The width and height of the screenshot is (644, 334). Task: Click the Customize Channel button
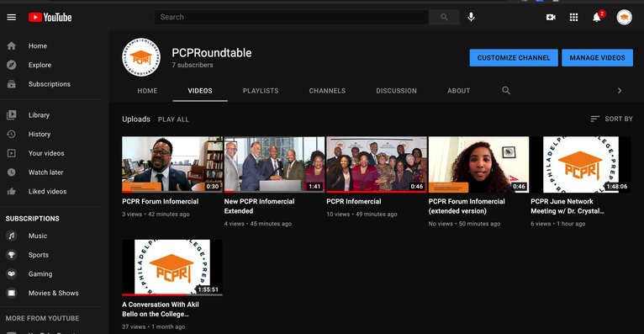pos(514,58)
